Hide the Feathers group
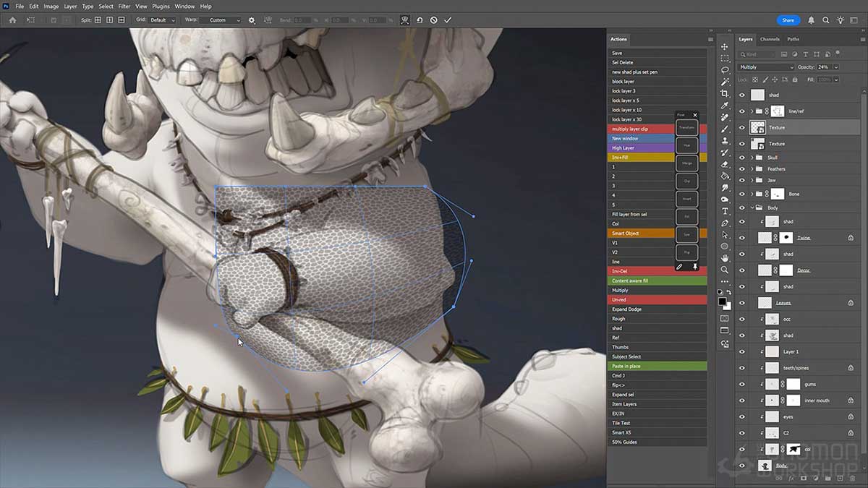The width and height of the screenshot is (868, 488). point(742,169)
